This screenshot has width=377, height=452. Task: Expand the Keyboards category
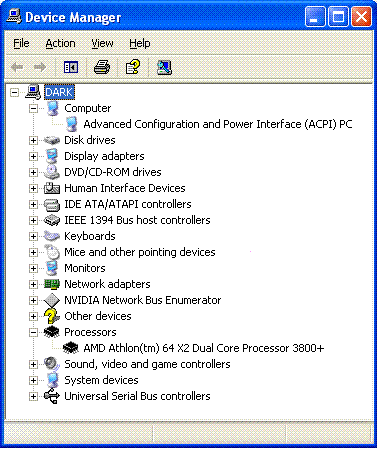[33, 236]
